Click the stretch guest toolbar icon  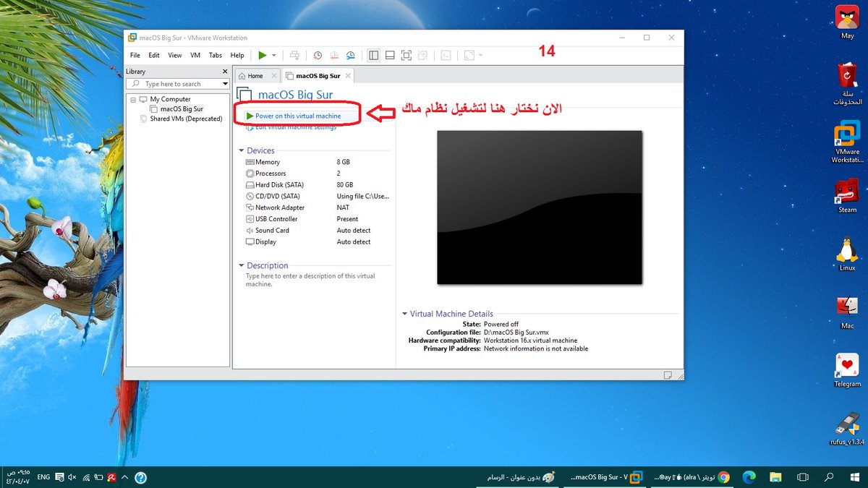point(469,55)
